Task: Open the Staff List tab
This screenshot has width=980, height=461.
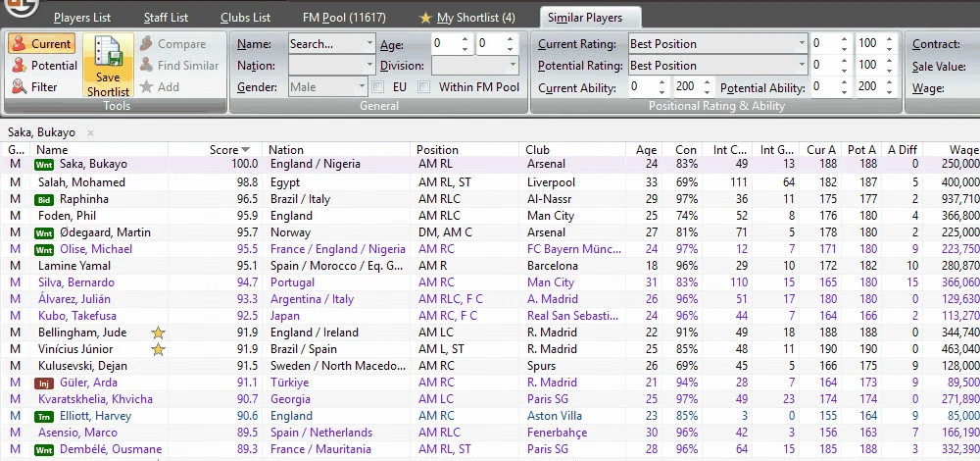Action: 166,18
